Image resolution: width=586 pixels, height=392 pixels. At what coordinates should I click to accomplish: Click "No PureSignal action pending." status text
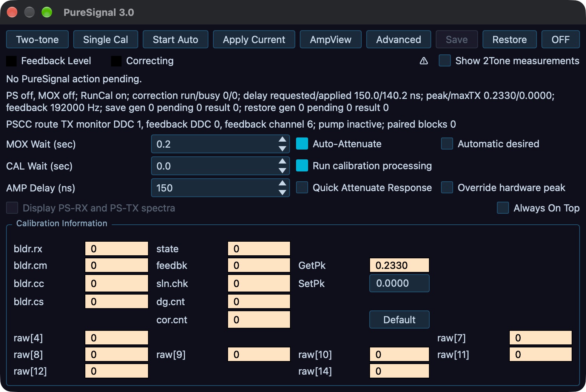point(74,79)
